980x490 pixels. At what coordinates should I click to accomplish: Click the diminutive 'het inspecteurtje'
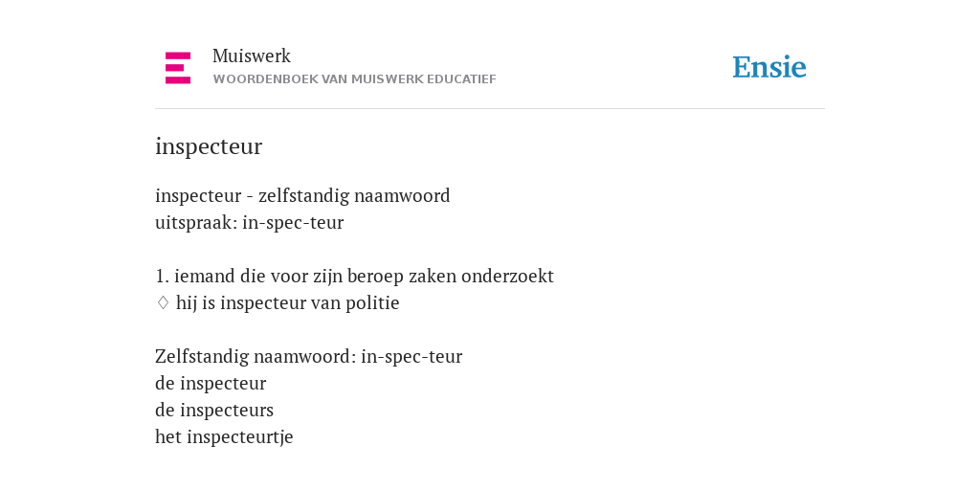(x=224, y=436)
